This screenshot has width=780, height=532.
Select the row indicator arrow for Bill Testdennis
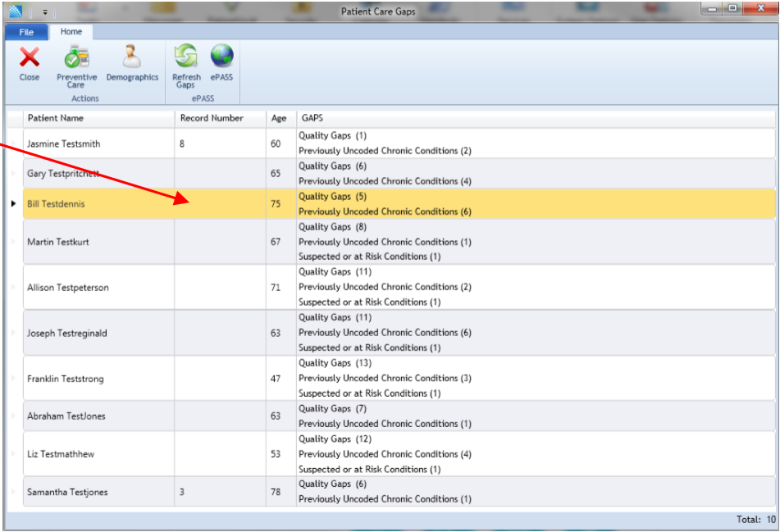click(x=13, y=203)
